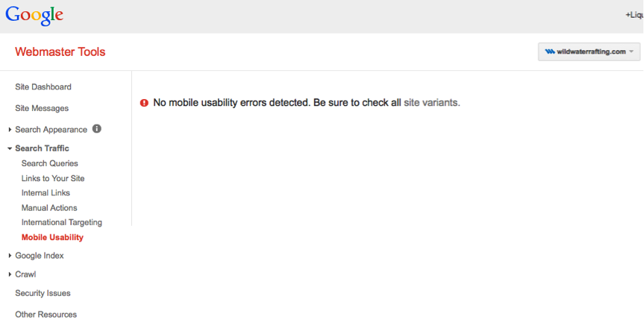This screenshot has width=644, height=328.
Task: Click the Webmaster Tools title link
Action: click(x=60, y=52)
